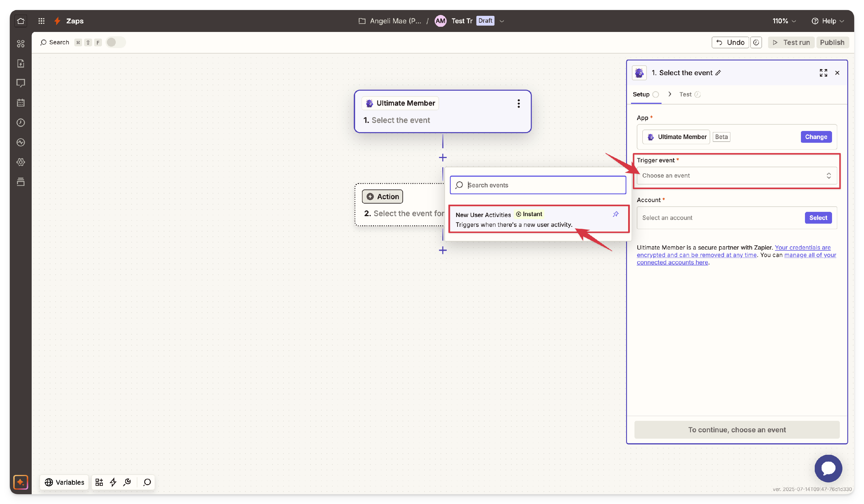Open the versions stack icon in sidebar
The image size is (864, 504).
tap(20, 182)
